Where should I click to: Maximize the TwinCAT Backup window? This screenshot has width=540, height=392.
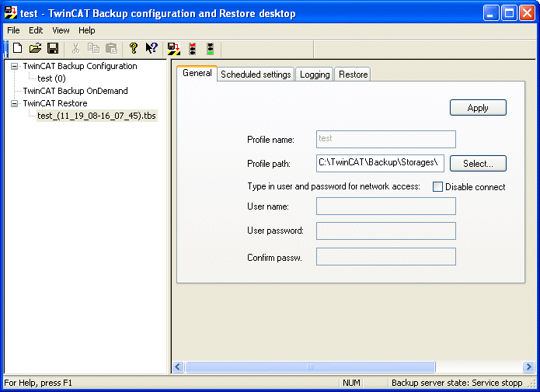(x=509, y=13)
